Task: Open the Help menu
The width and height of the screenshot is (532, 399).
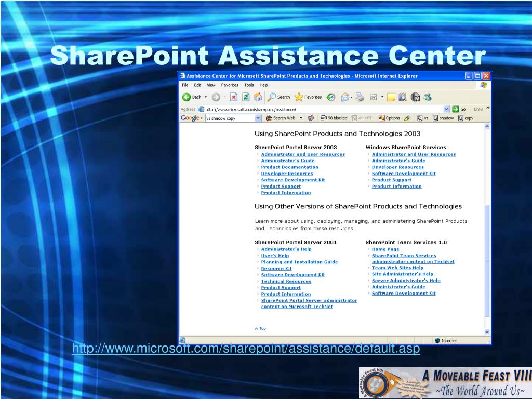Action: click(x=263, y=85)
